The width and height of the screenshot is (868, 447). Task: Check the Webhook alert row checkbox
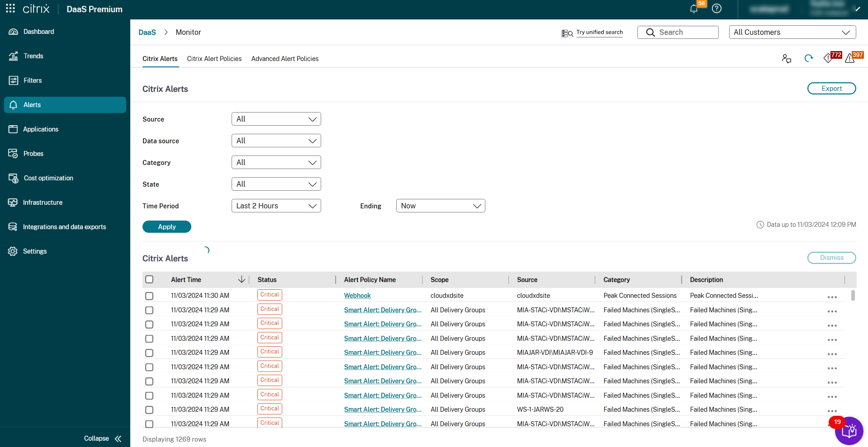click(149, 296)
